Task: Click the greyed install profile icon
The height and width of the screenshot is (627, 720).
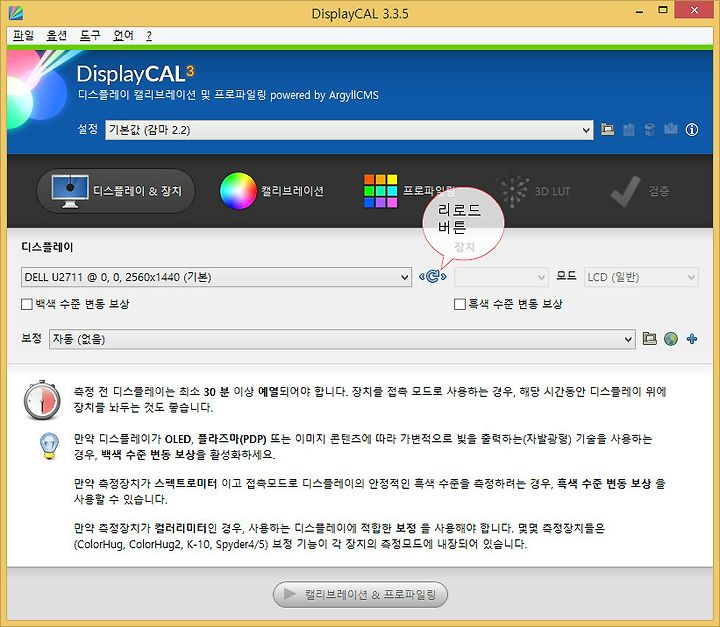Action: click(670, 129)
